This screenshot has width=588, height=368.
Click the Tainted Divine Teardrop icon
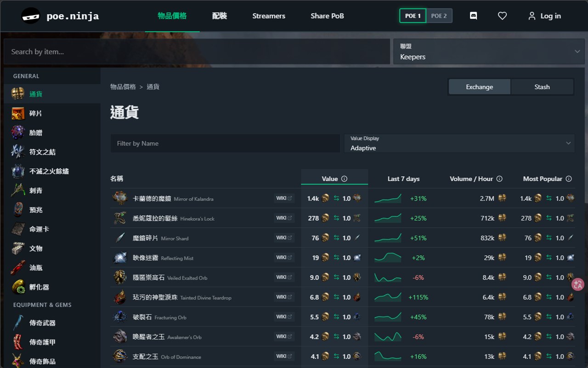[x=120, y=297]
